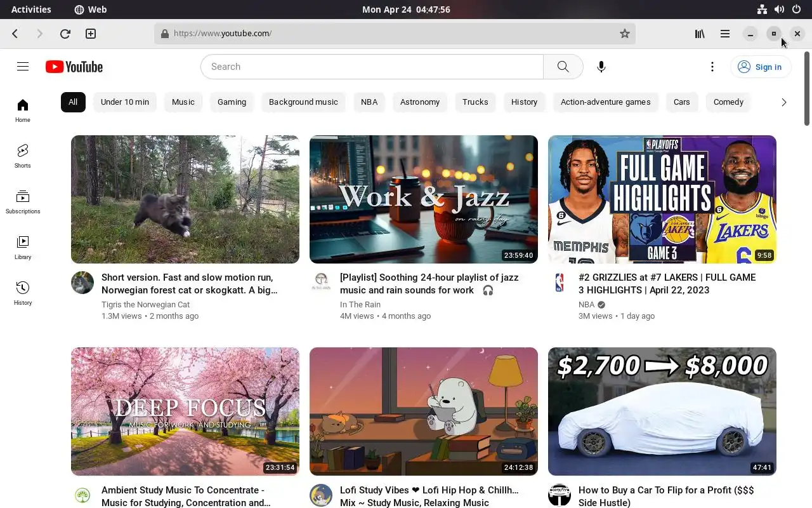Click 'In The Rain' channel name
The width and height of the screenshot is (812, 508).
click(x=360, y=305)
